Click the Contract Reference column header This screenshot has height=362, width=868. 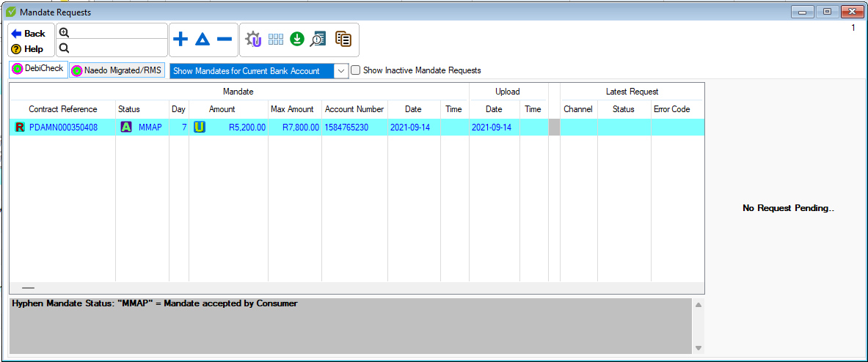point(63,109)
